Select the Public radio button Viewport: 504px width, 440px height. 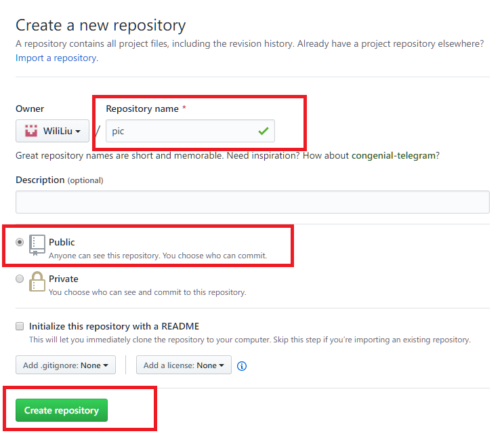tap(20, 242)
